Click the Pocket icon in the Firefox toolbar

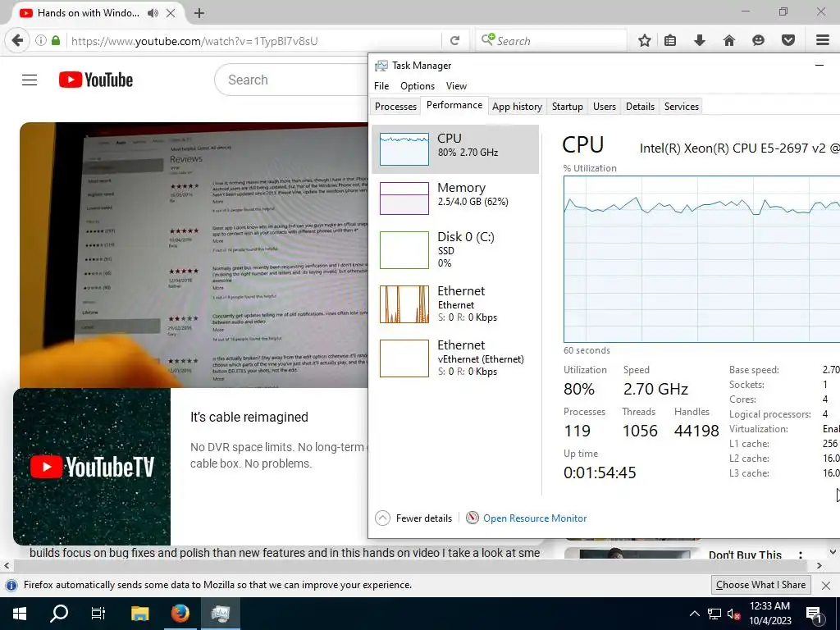[788, 40]
